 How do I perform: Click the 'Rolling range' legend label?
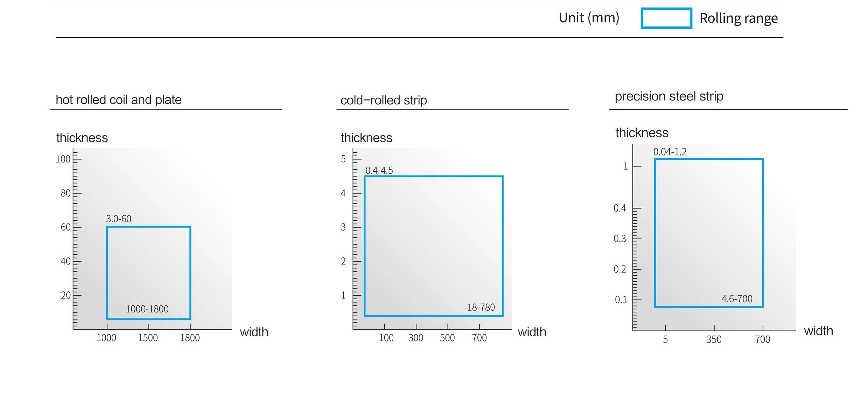[738, 19]
